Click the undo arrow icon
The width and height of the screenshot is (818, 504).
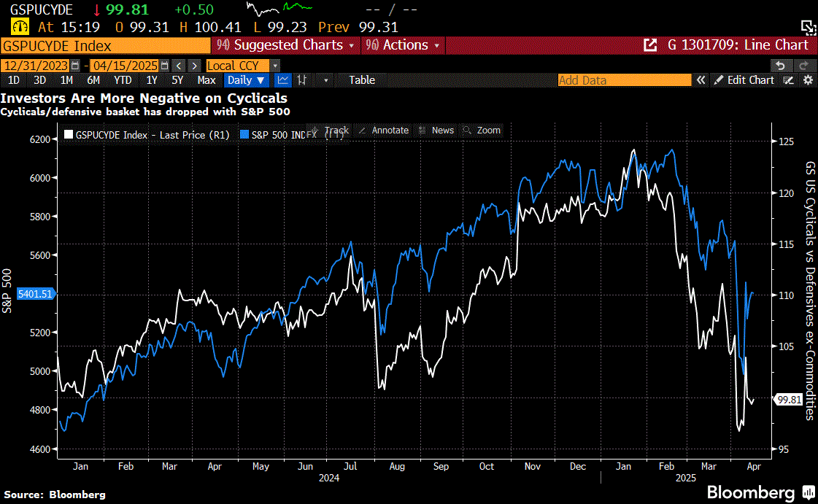(x=781, y=66)
